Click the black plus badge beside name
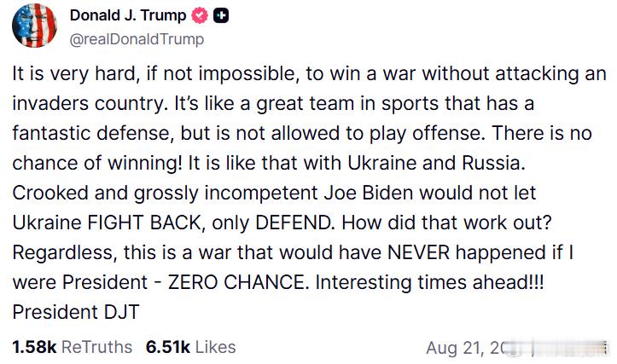 point(221,15)
